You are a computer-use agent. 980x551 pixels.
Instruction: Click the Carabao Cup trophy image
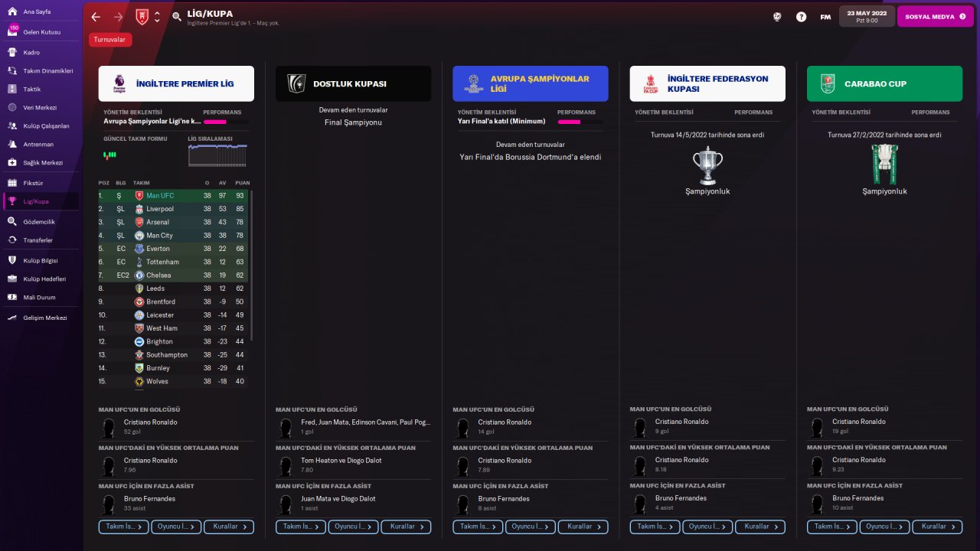click(884, 165)
